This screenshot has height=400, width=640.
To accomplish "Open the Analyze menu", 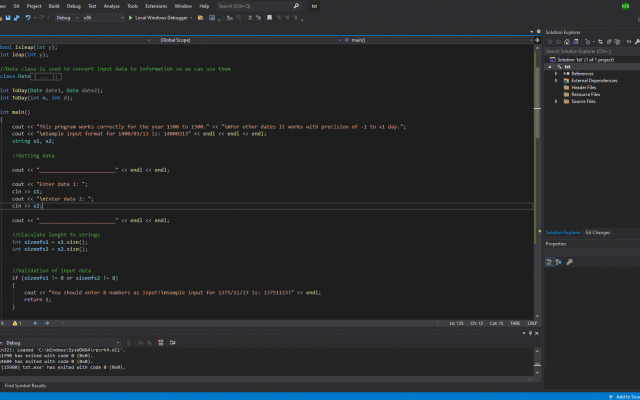I will [x=111, y=6].
